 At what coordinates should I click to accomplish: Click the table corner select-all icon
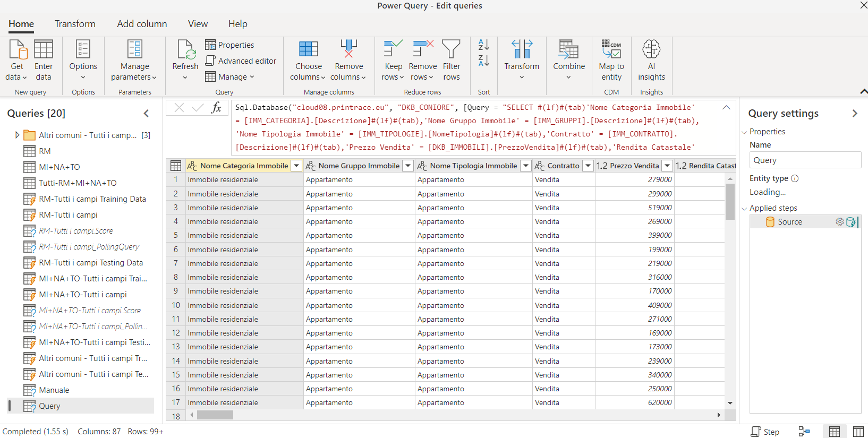tap(176, 166)
